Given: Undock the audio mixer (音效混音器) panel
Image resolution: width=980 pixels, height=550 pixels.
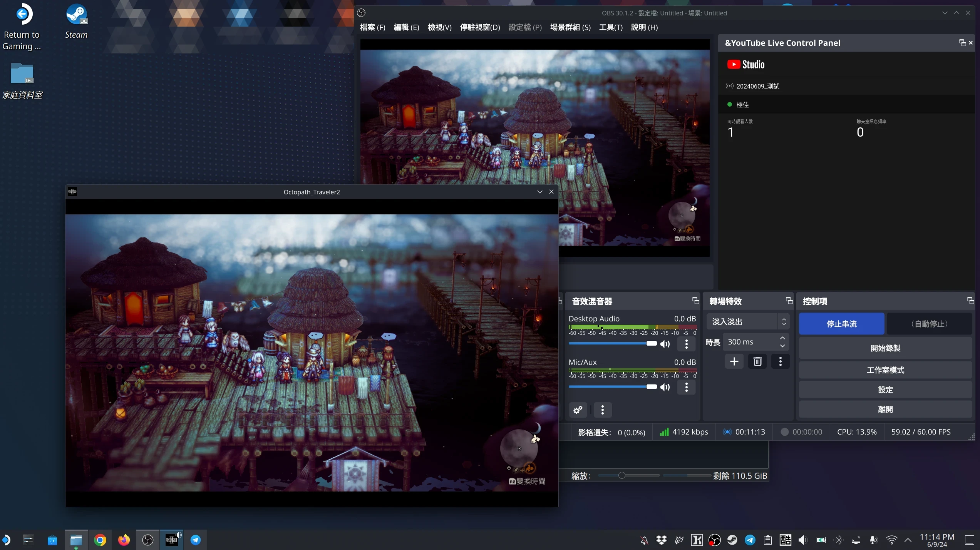Looking at the screenshot, I should point(695,301).
